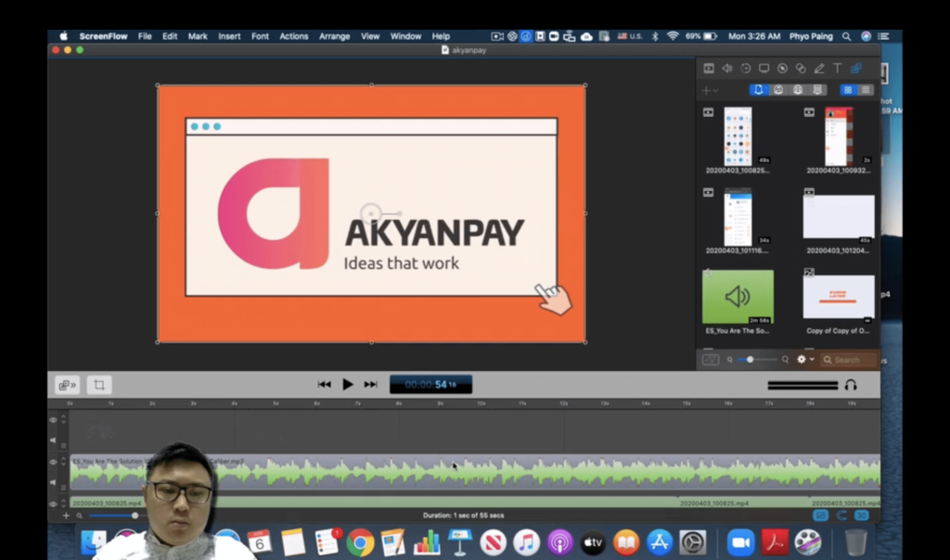The image size is (950, 560).
Task: Open the Video properties inspector tab
Action: click(x=708, y=69)
